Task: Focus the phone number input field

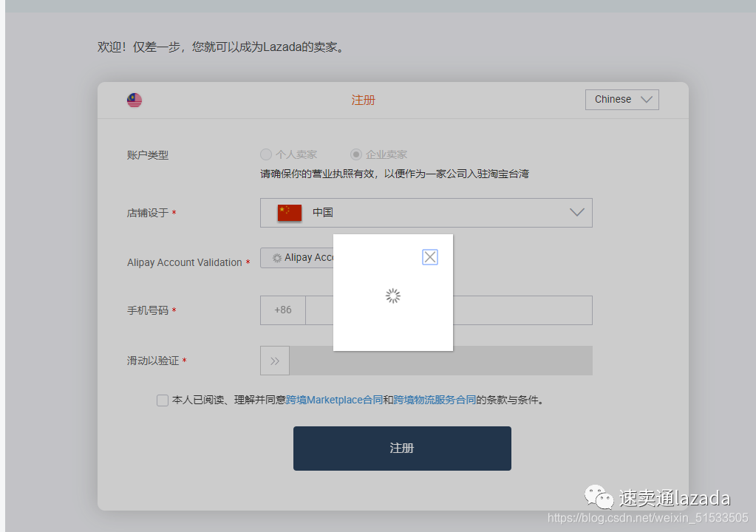Action: tap(449, 310)
